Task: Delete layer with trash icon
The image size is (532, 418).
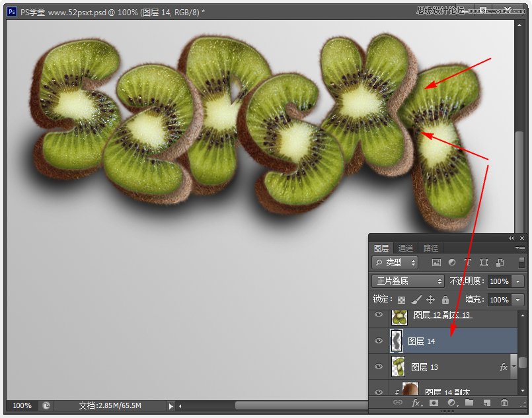Action: (504, 402)
